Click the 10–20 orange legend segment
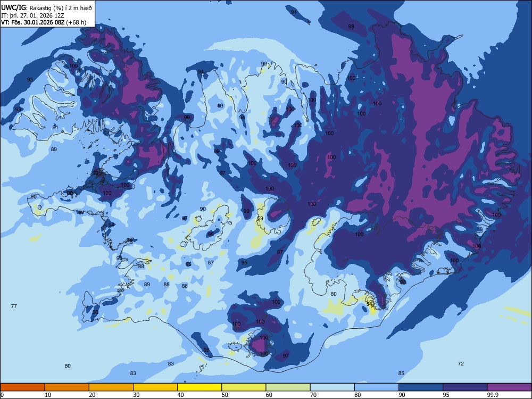532x399 pixels. 67,387
